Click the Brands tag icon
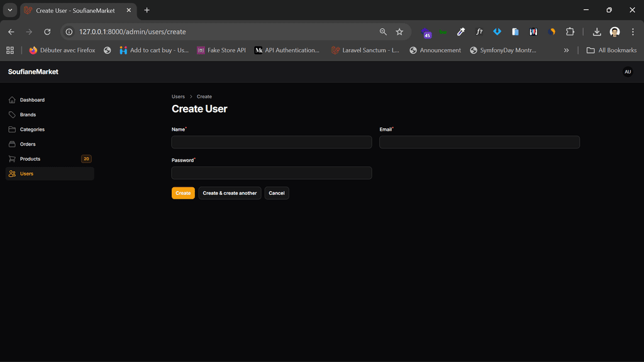 pyautogui.click(x=12, y=115)
